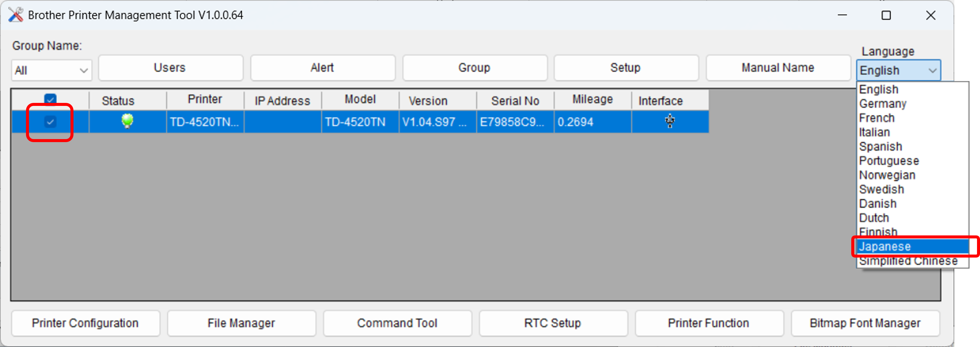Image resolution: width=980 pixels, height=347 pixels.
Task: Open the Bitmap Font Manager
Action: pos(865,323)
